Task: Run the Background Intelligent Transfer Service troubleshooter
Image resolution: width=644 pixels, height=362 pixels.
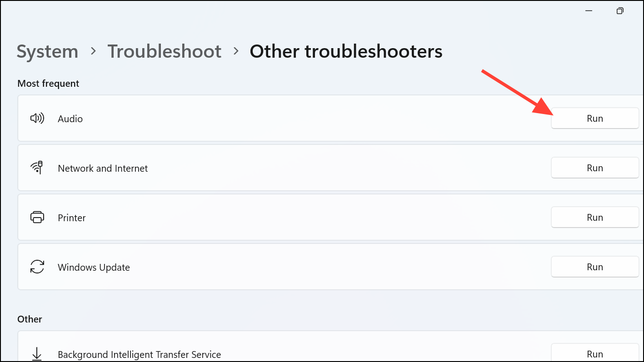Action: click(x=595, y=353)
